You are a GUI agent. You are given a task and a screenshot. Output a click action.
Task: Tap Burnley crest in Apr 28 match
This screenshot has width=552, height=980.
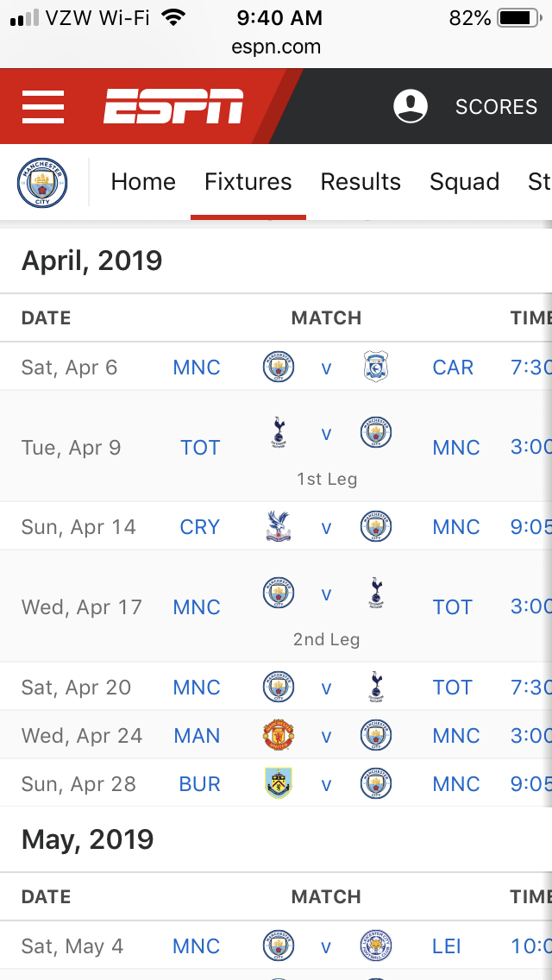coord(279,783)
